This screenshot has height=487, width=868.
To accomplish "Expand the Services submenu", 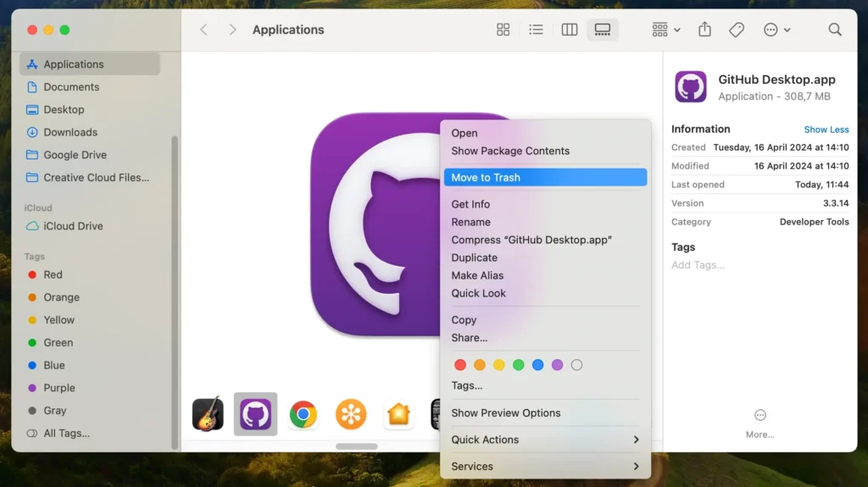I will (545, 466).
